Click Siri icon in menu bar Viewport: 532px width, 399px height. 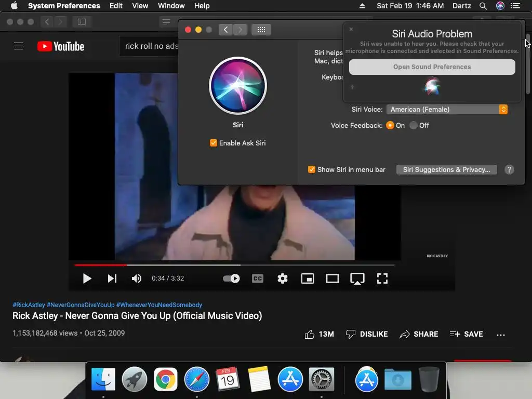500,6
